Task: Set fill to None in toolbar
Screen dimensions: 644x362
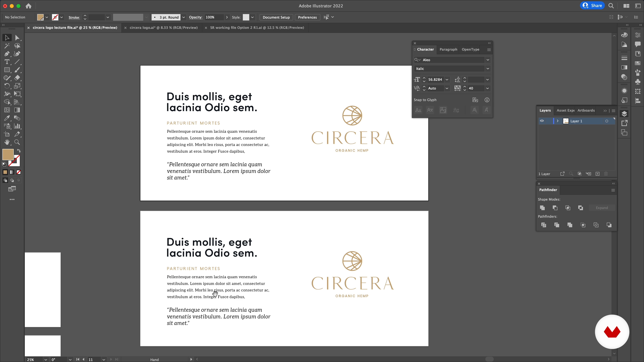Action: (x=18, y=172)
